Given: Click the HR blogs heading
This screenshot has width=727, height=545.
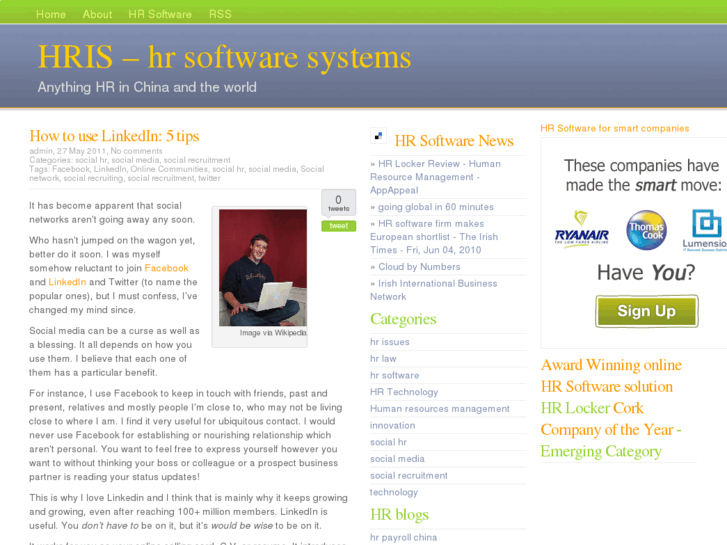Looking at the screenshot, I should (x=399, y=515).
